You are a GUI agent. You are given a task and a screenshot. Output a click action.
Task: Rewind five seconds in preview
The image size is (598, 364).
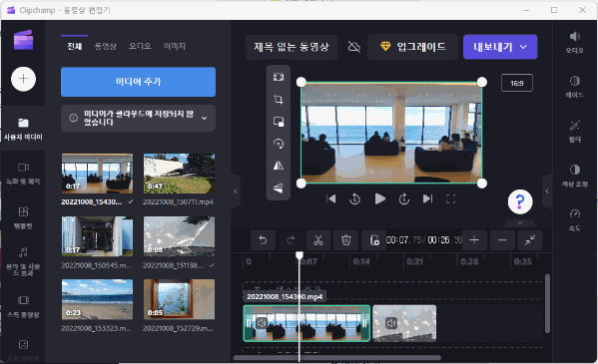(354, 199)
